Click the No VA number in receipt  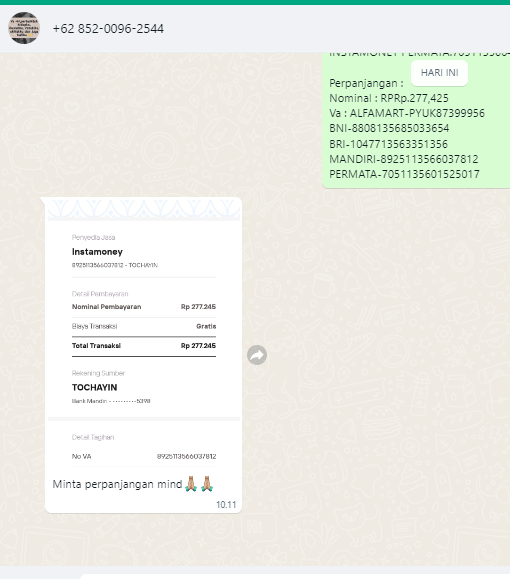[x=186, y=456]
